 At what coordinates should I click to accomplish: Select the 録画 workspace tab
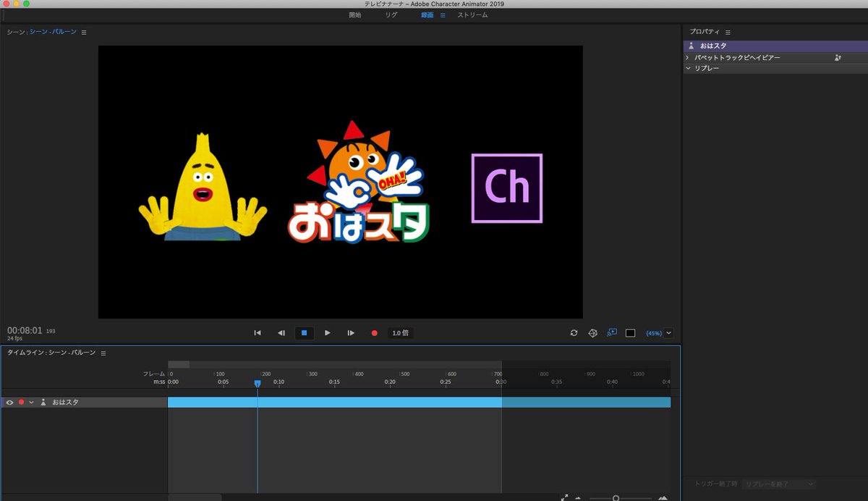(x=427, y=14)
